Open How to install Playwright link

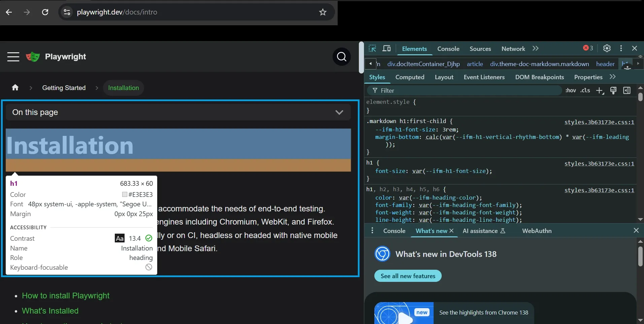click(x=66, y=296)
